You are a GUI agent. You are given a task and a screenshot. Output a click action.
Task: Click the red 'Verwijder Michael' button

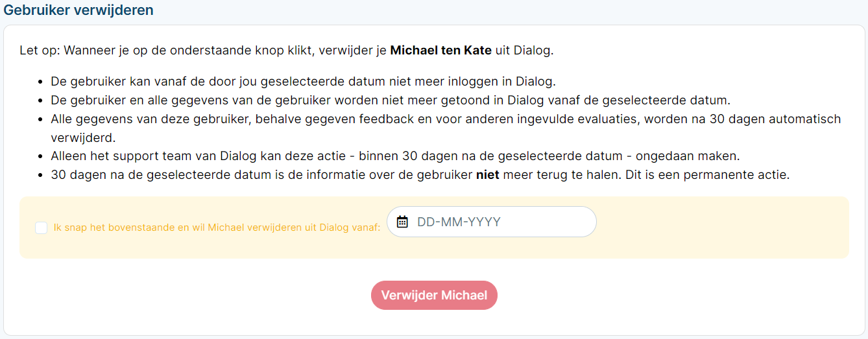tap(434, 295)
